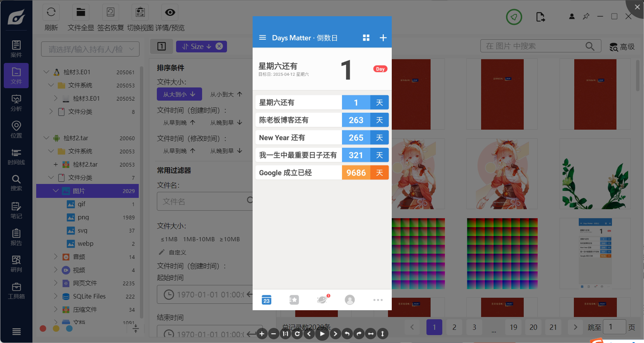The image size is (644, 343).
Task: Open the 工具箱 toolbox sidebar section
Action: [16, 291]
